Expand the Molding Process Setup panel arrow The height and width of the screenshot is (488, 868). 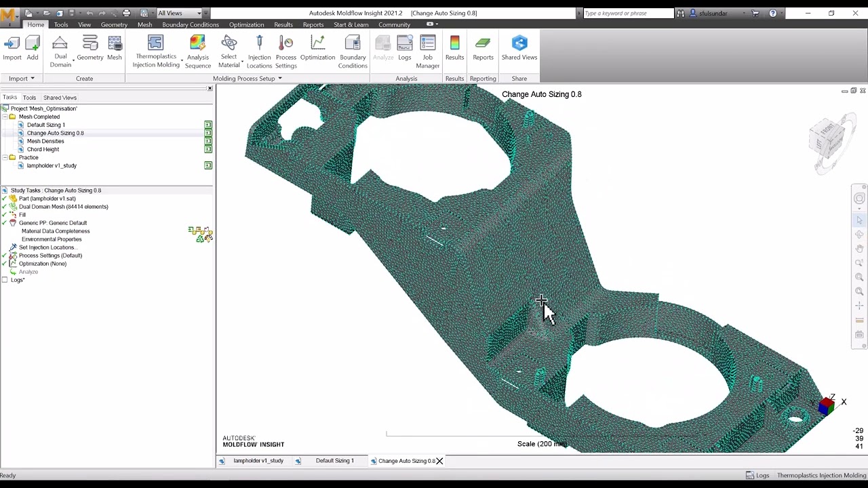280,79
